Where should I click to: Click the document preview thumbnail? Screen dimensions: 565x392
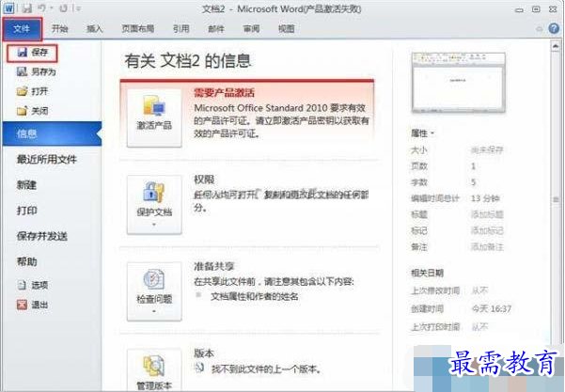click(459, 82)
